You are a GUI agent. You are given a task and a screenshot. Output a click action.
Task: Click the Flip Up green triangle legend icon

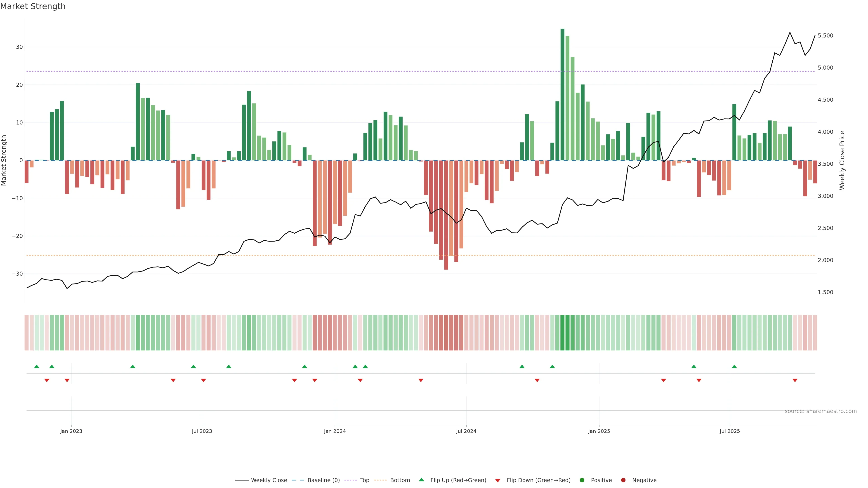click(x=421, y=480)
